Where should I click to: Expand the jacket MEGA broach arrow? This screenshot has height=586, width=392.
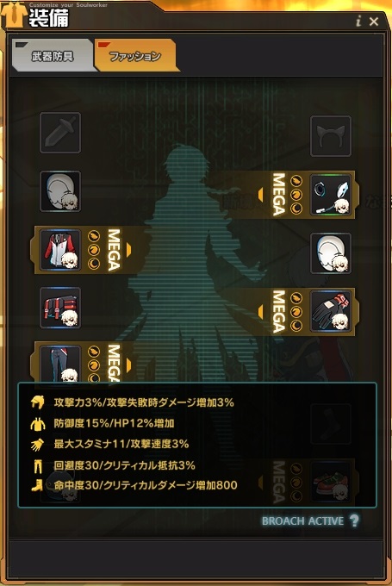tap(128, 250)
